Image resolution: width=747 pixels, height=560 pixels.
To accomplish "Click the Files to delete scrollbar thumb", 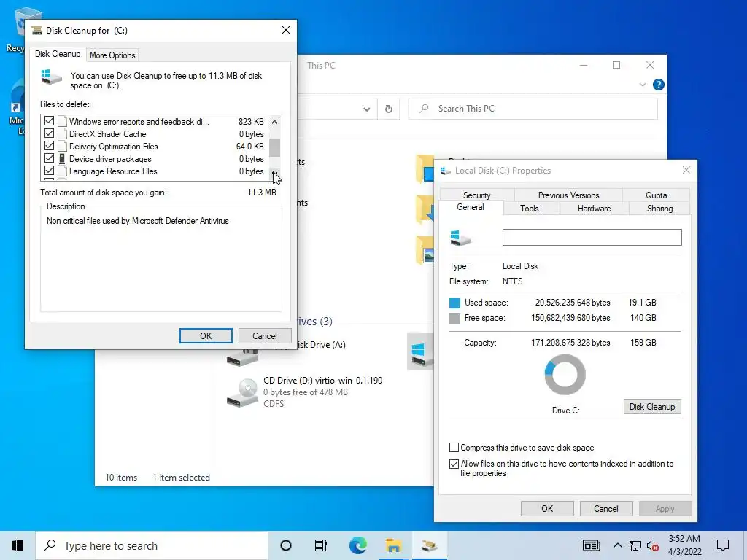I will point(275,147).
